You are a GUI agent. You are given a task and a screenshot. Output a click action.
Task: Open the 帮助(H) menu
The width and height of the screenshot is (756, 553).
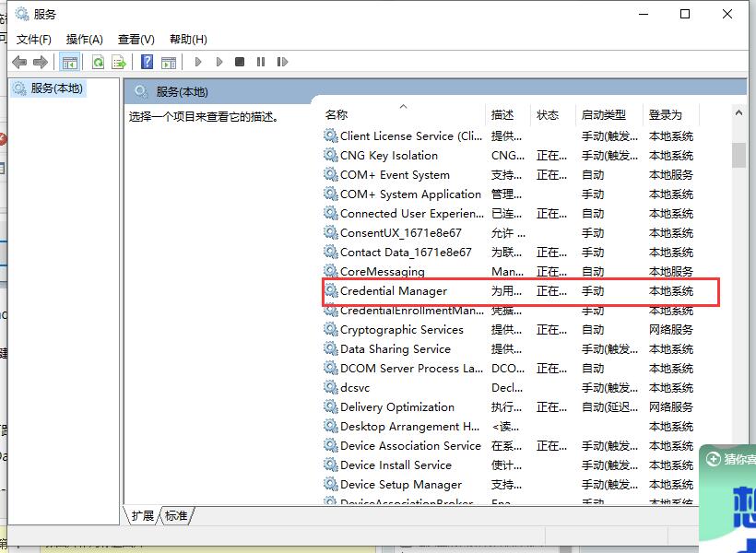pos(188,39)
